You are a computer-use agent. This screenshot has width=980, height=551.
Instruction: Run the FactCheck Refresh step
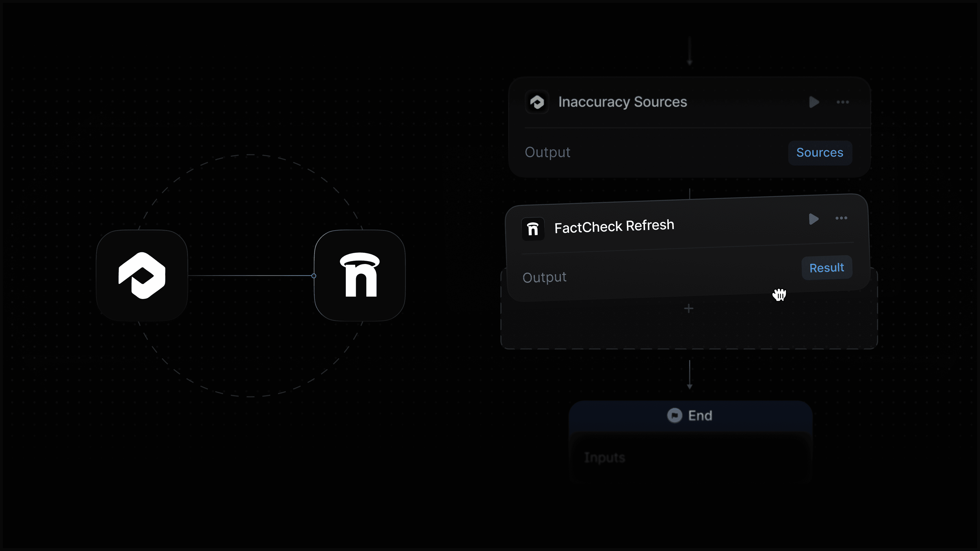point(813,219)
